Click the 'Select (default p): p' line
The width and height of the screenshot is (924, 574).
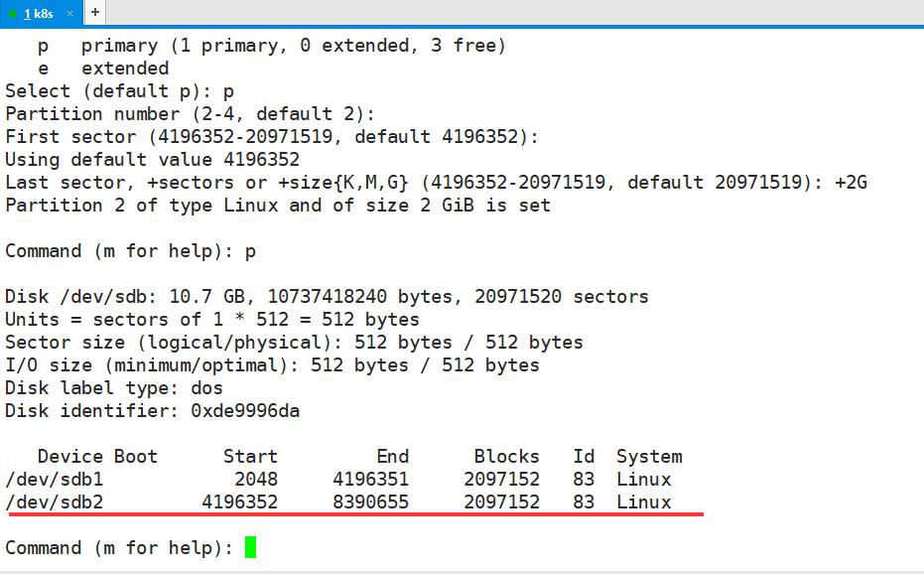tap(119, 90)
